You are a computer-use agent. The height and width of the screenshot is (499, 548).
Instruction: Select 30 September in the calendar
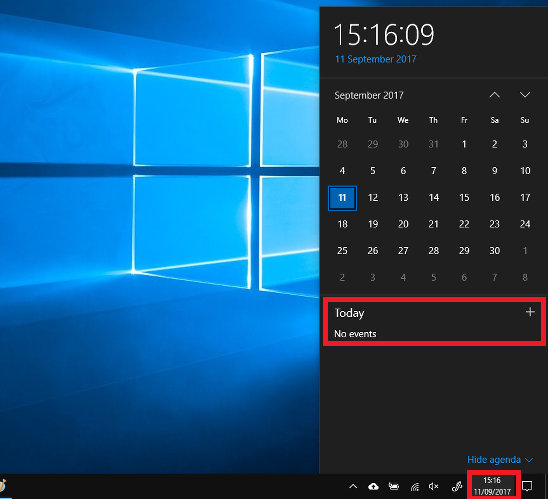click(x=494, y=251)
